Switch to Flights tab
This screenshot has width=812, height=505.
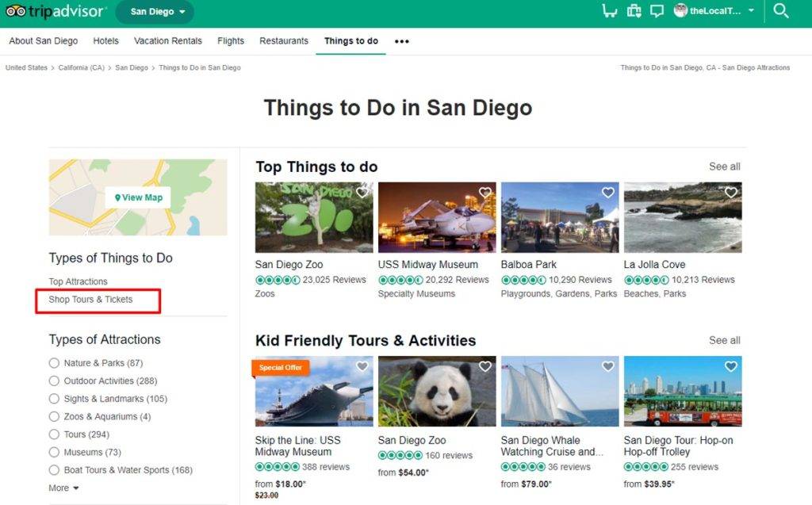point(231,41)
